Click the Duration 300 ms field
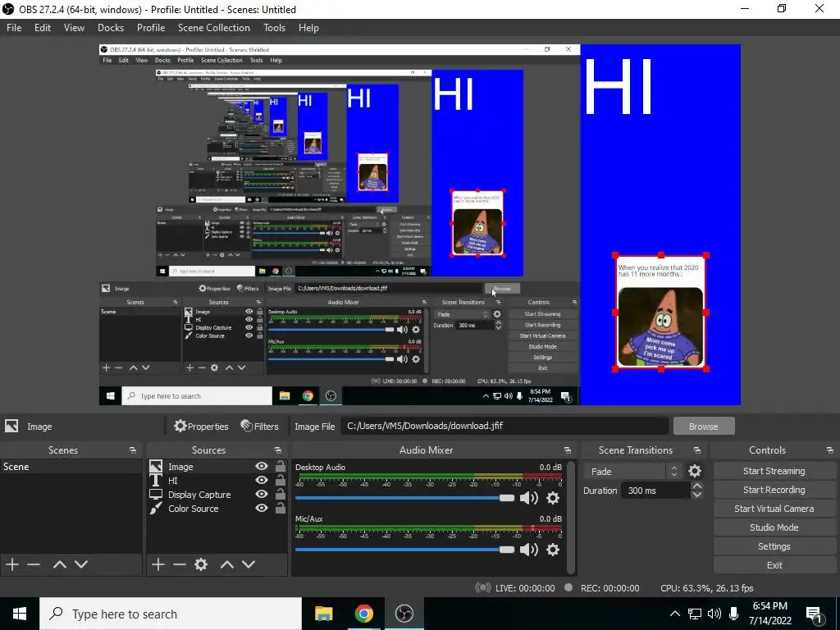Image resolution: width=840 pixels, height=630 pixels. (655, 491)
